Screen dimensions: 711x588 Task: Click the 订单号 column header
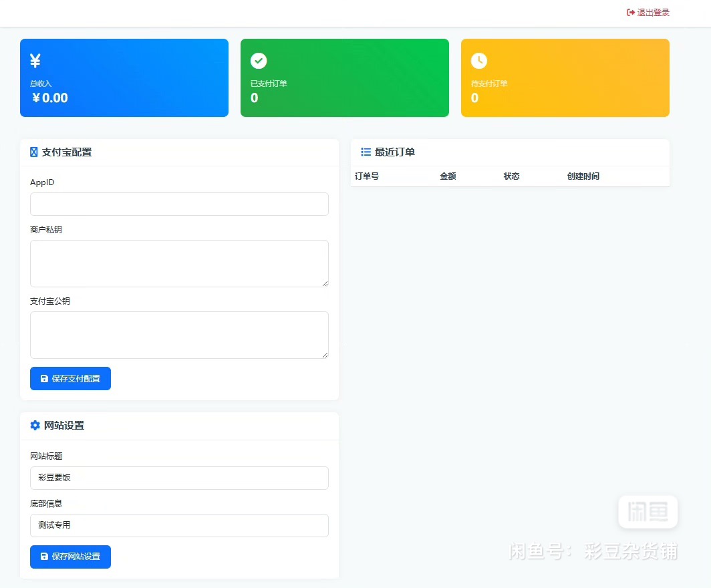tap(367, 176)
